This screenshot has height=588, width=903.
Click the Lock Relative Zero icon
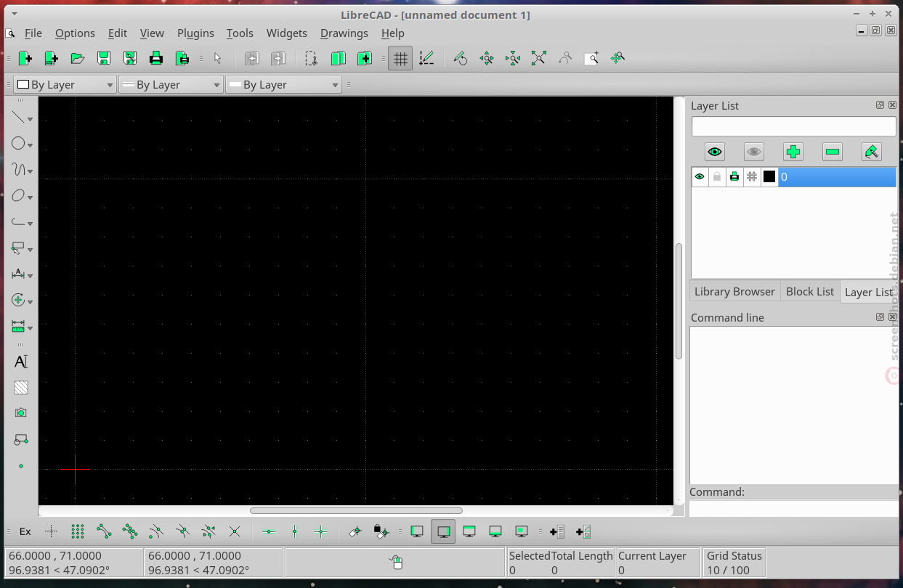point(381,531)
